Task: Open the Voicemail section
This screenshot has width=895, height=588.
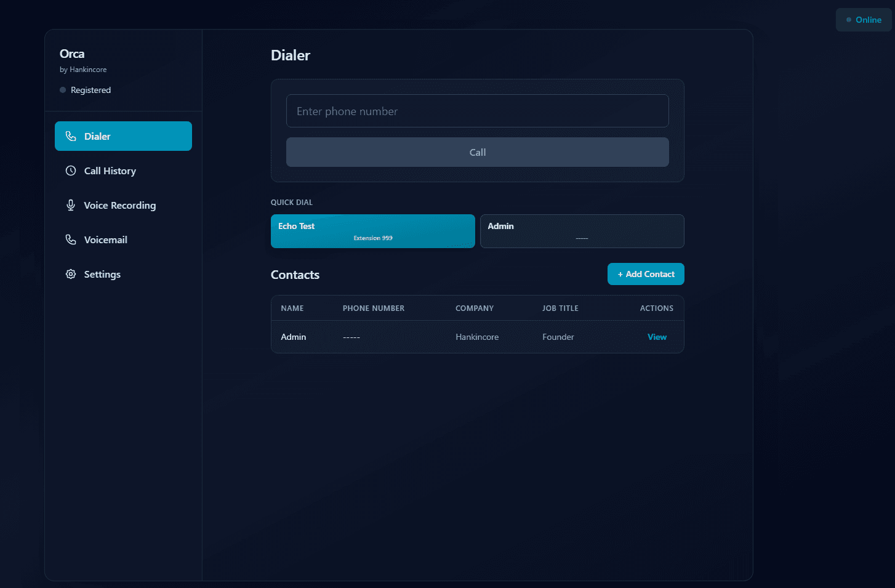Action: pyautogui.click(x=105, y=240)
